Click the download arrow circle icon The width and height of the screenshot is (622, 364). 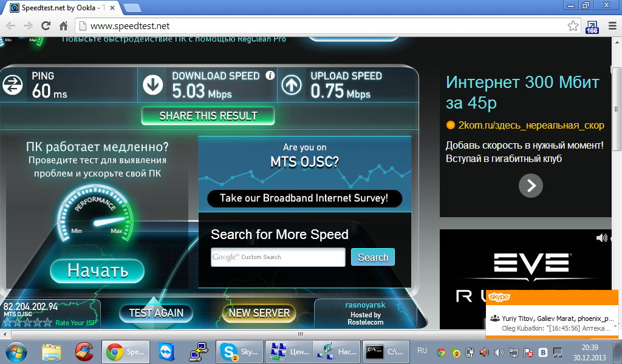pos(152,85)
